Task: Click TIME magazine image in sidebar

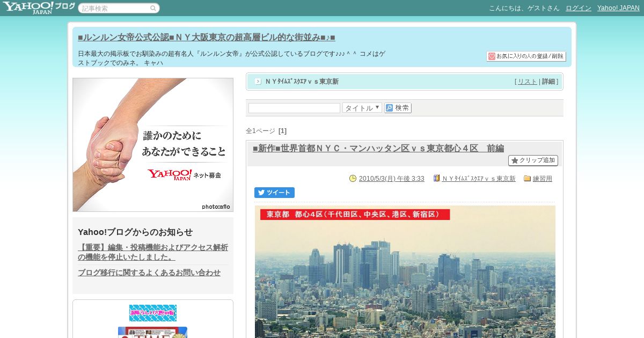Action: [x=152, y=333]
